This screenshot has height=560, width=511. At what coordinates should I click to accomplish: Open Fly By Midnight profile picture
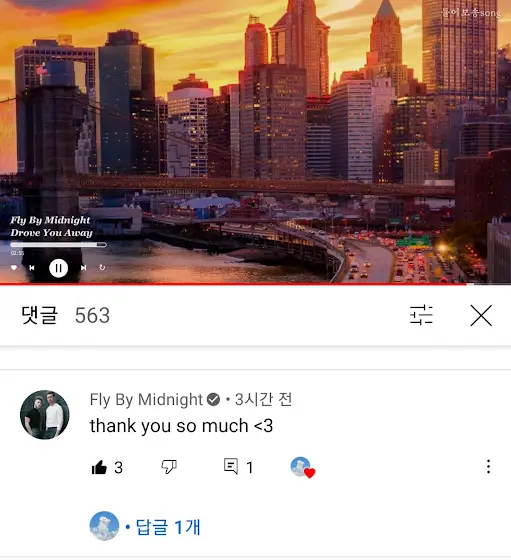(x=45, y=415)
